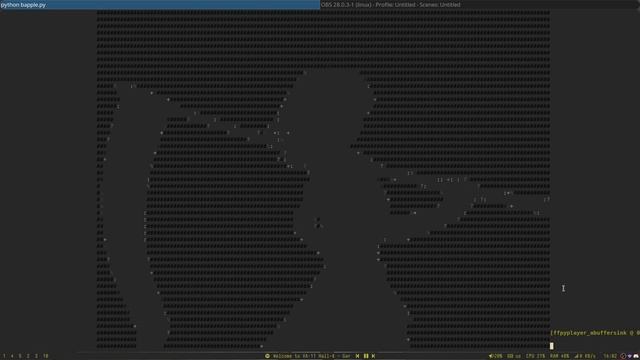
Task: Click the music player icon before the song title
Action: (x=267, y=356)
